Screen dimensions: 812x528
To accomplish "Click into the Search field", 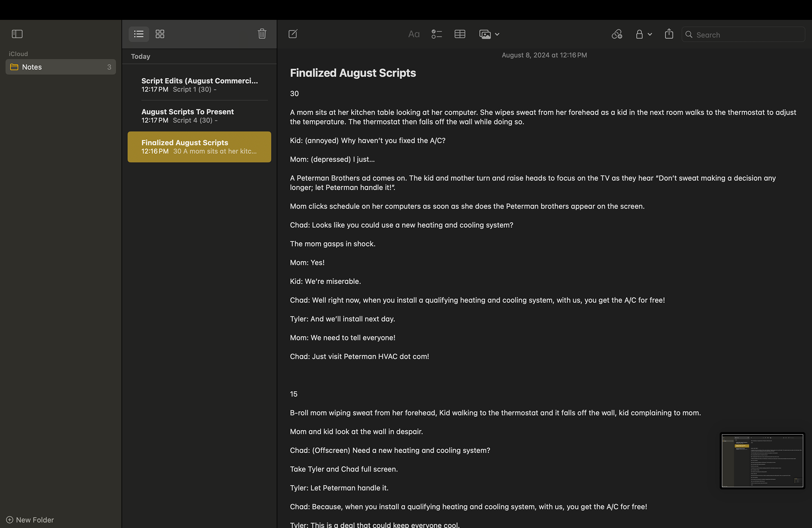I will (x=743, y=35).
